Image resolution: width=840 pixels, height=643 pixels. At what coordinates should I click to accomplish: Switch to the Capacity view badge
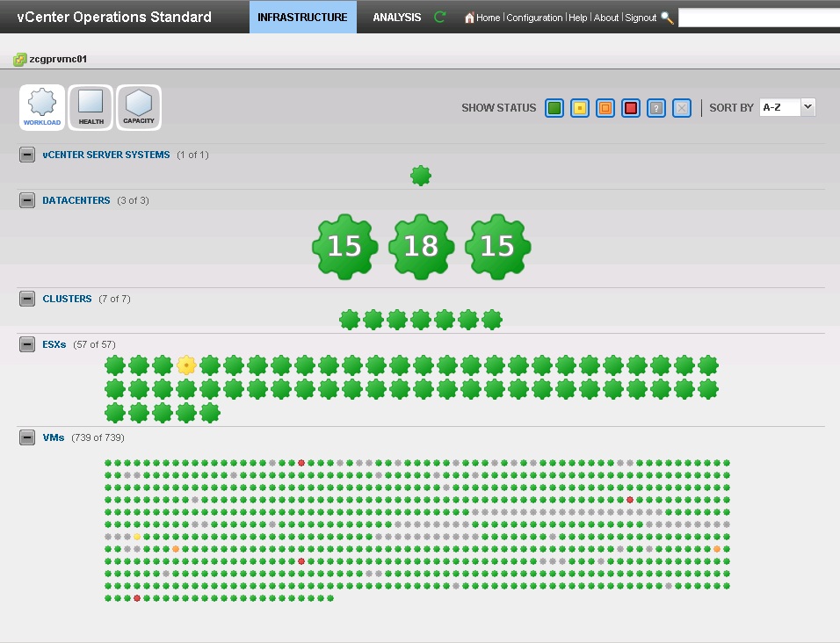138,107
